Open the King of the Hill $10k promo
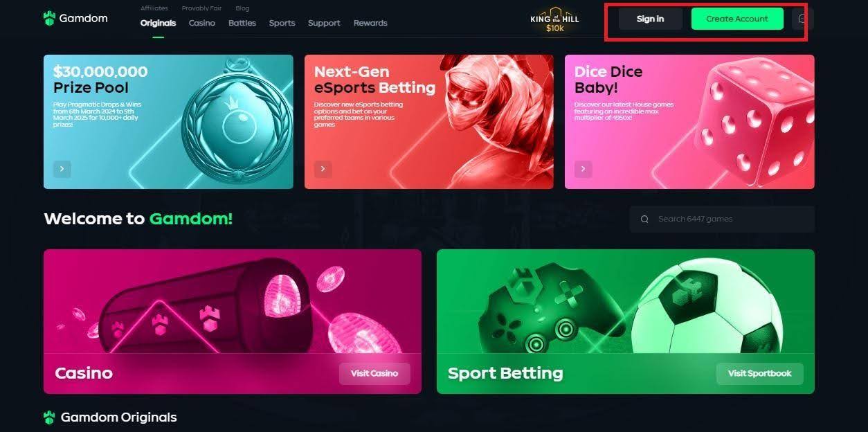The width and height of the screenshot is (868, 432). pos(554,19)
